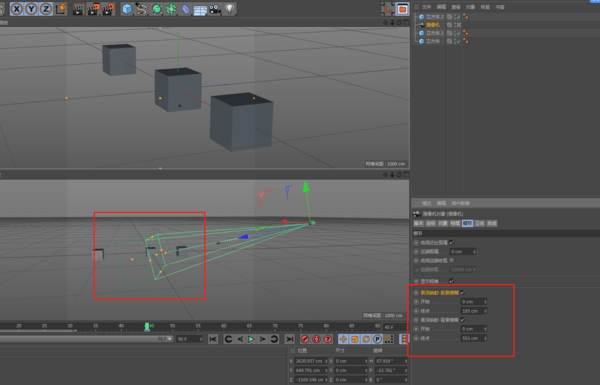Open 对象 menu in object manager

click(x=470, y=7)
